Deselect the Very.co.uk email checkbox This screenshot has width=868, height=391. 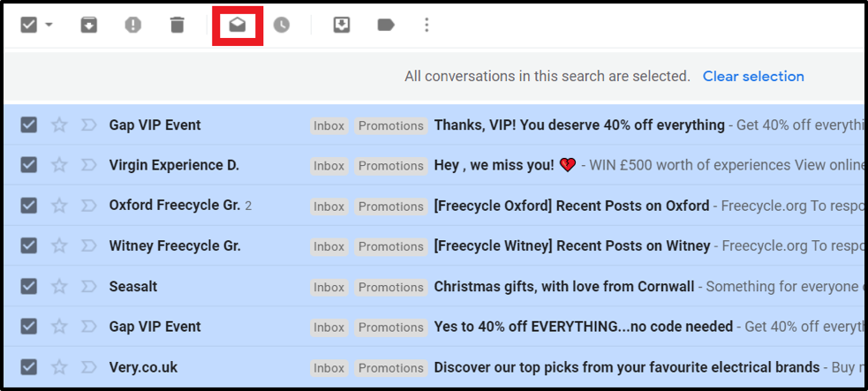pos(29,367)
